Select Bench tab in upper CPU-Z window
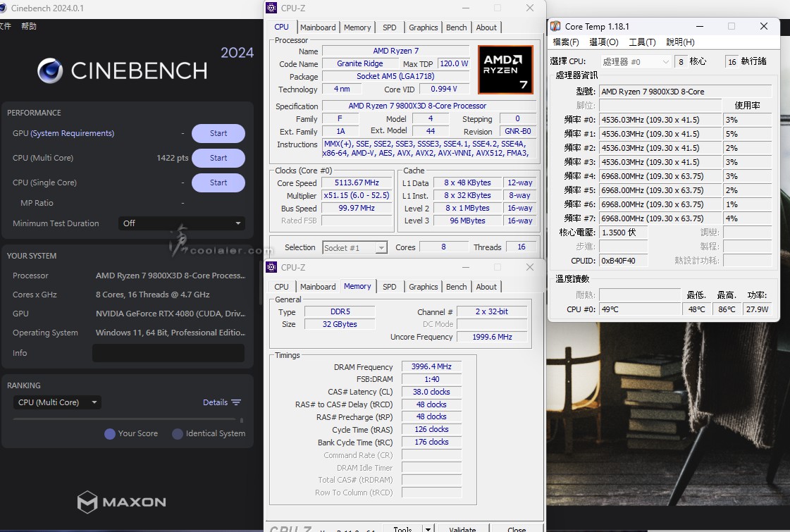Viewport: 790px width, 532px height. click(457, 27)
